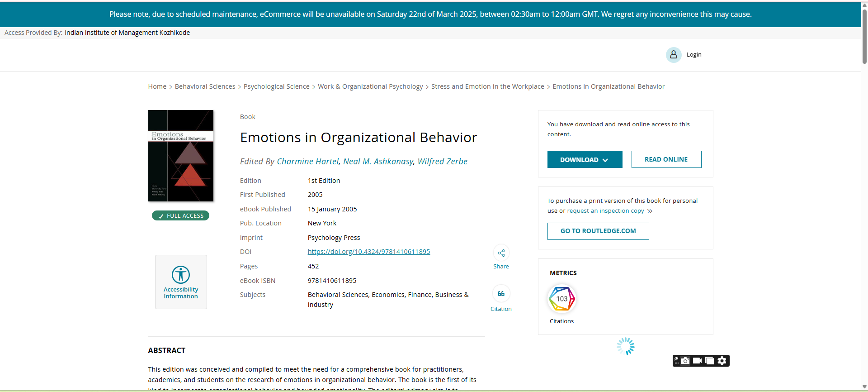Click the overlapping windows icon in capture toolbar
The width and height of the screenshot is (868, 392).
710,361
